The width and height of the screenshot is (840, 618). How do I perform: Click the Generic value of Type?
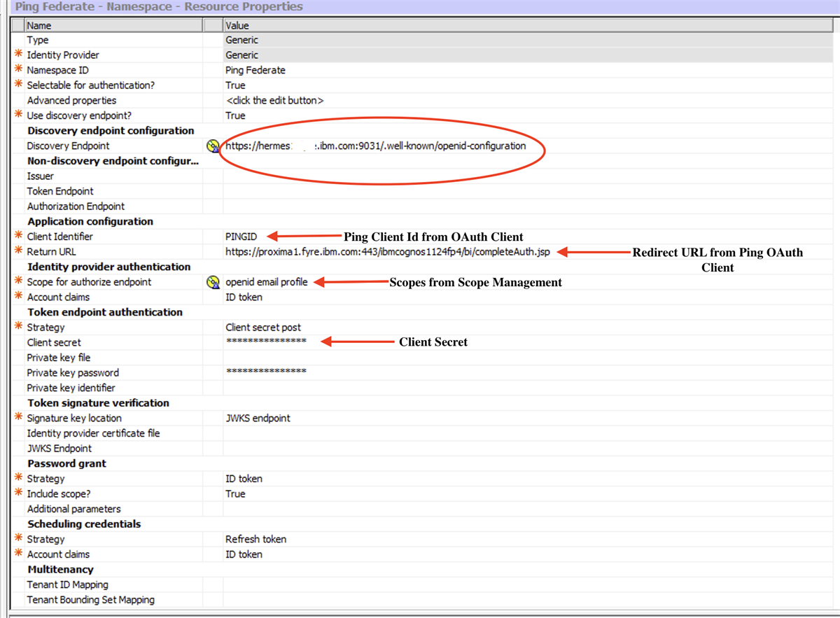pyautogui.click(x=241, y=40)
